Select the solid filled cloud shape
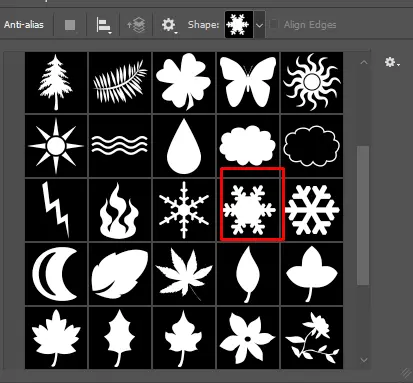The height and width of the screenshot is (383, 413). (248, 146)
